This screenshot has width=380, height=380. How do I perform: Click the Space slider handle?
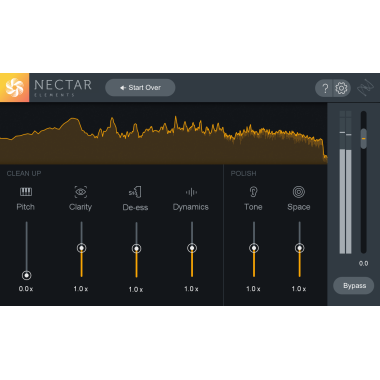coord(300,248)
